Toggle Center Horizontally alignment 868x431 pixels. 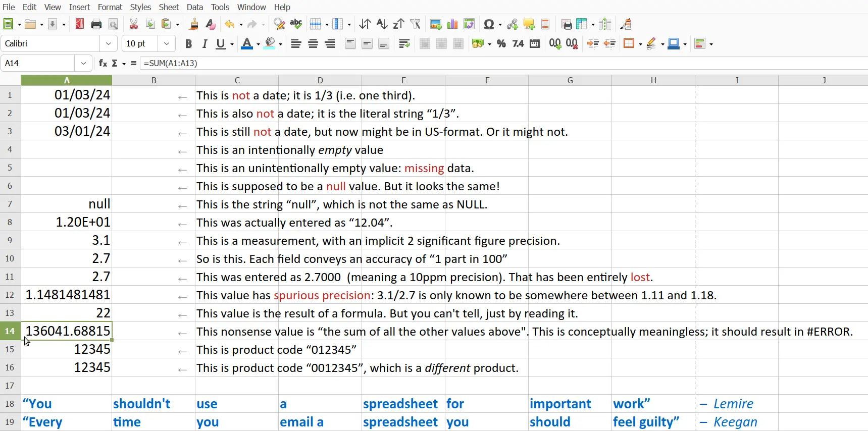click(x=313, y=44)
